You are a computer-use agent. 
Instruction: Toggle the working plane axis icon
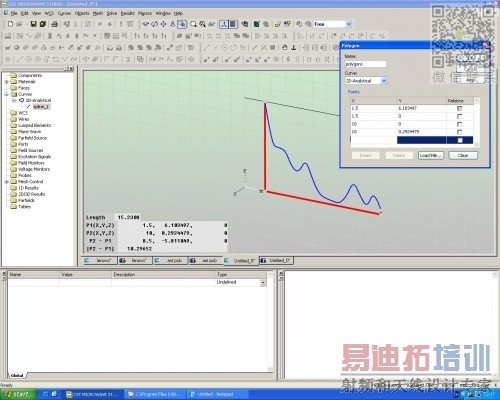pyautogui.click(x=224, y=24)
